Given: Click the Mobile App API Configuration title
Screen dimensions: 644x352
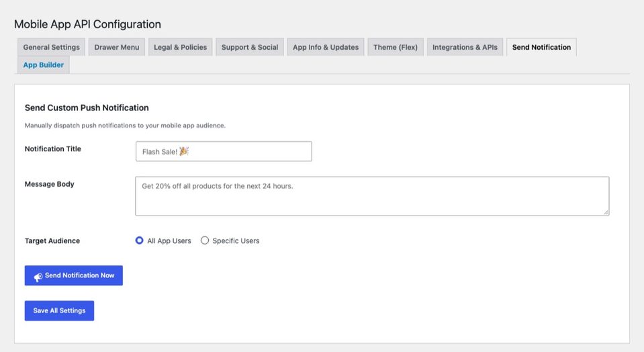Looking at the screenshot, I should 87,24.
